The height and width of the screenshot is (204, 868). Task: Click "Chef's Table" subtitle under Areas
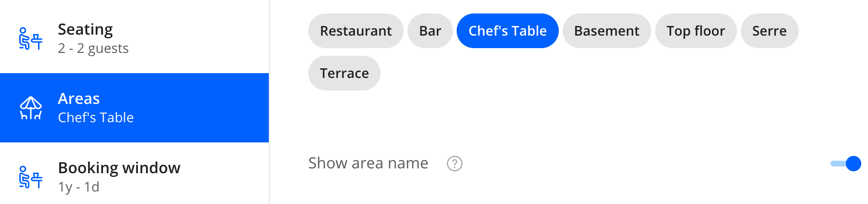(x=95, y=117)
